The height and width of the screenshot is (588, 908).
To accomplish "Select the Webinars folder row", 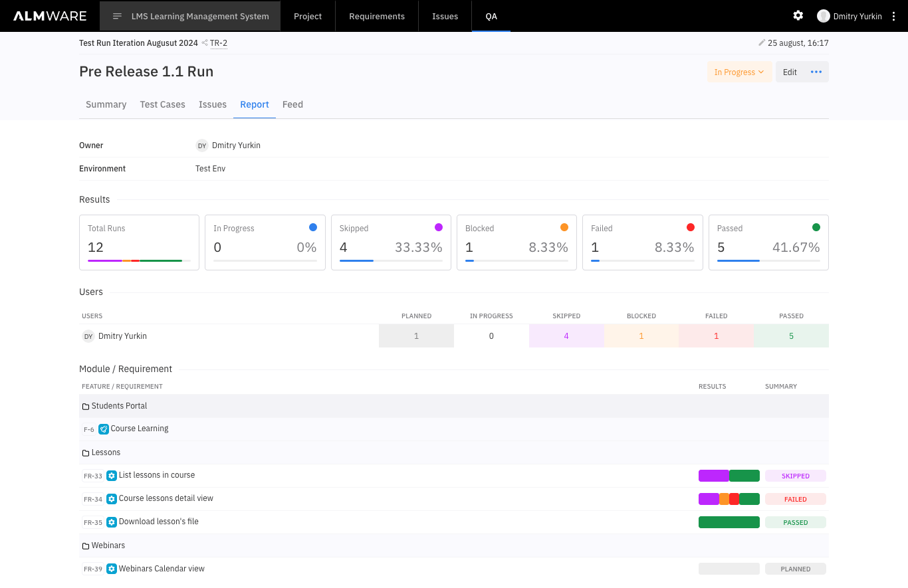I will [x=454, y=545].
